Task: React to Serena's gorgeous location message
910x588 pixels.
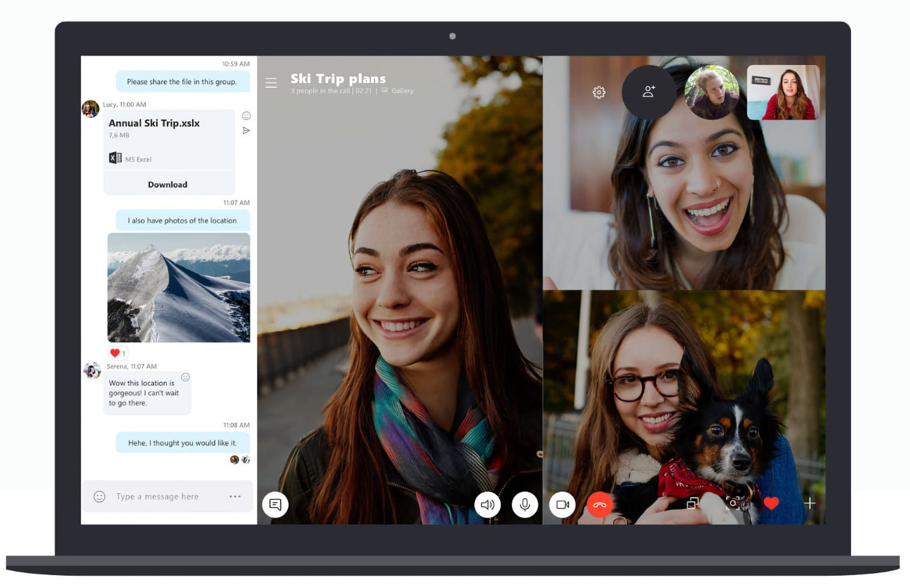Action: coord(185,377)
